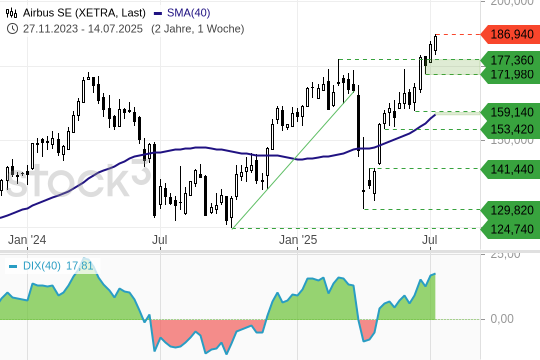Click the 141,440 green price label
The image size is (540, 360).
[510, 169]
